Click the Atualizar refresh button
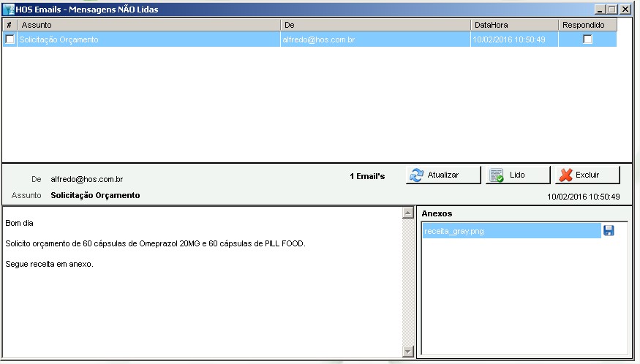The height and width of the screenshot is (364, 640). 443,175
